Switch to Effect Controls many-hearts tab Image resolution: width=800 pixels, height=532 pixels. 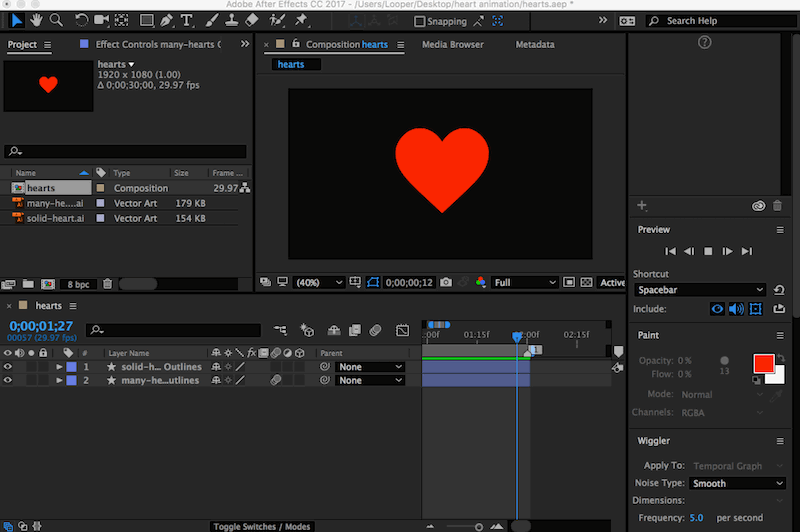pos(158,44)
